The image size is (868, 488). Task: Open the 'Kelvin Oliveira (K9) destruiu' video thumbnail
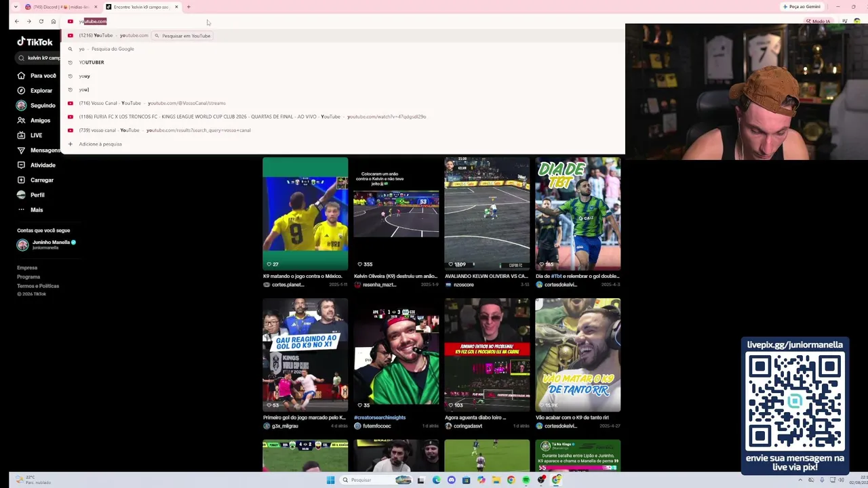pos(396,213)
